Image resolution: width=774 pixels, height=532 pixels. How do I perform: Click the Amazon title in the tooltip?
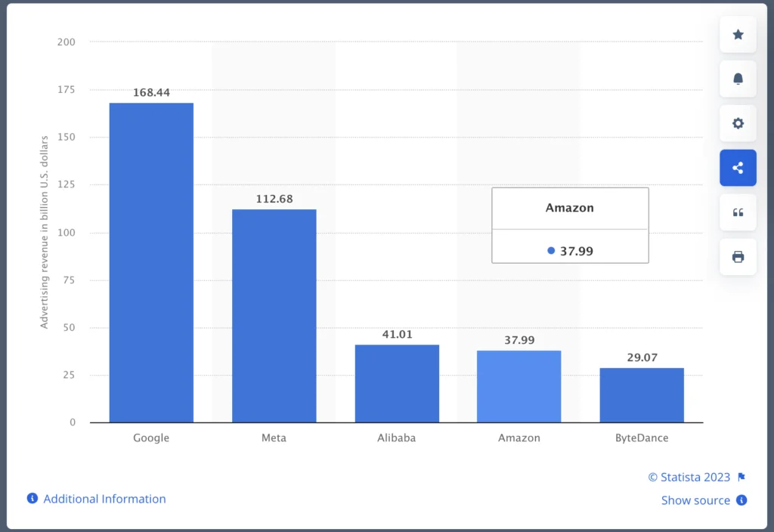[x=570, y=208]
